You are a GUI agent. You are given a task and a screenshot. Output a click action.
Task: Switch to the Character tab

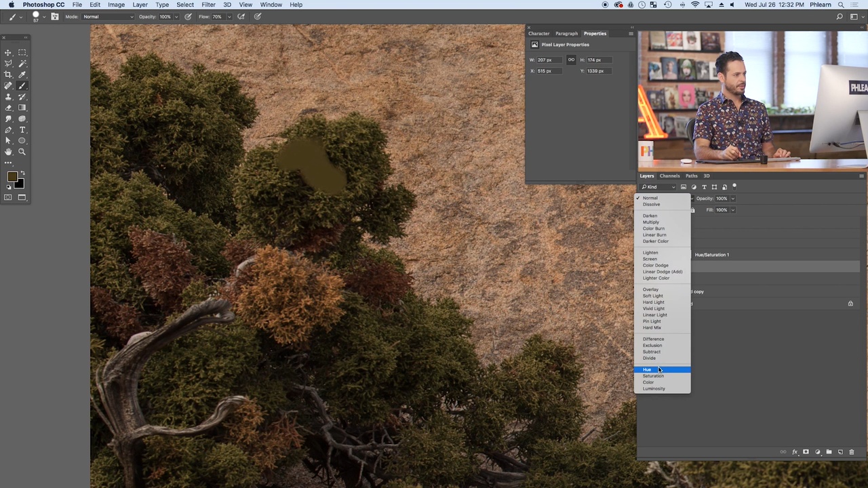click(539, 34)
